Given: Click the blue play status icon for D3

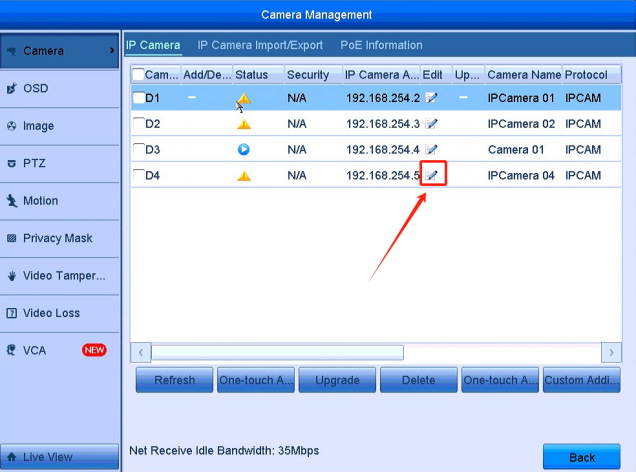Looking at the screenshot, I should pyautogui.click(x=243, y=150).
